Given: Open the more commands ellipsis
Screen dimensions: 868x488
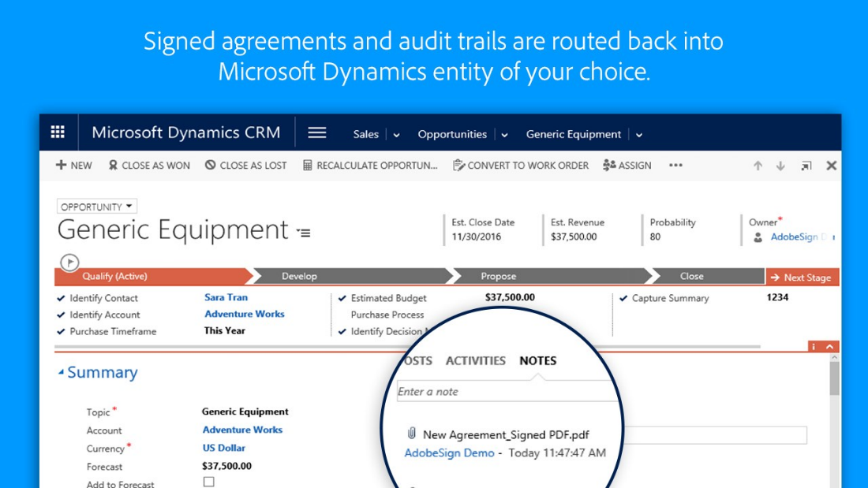Looking at the screenshot, I should [x=675, y=166].
